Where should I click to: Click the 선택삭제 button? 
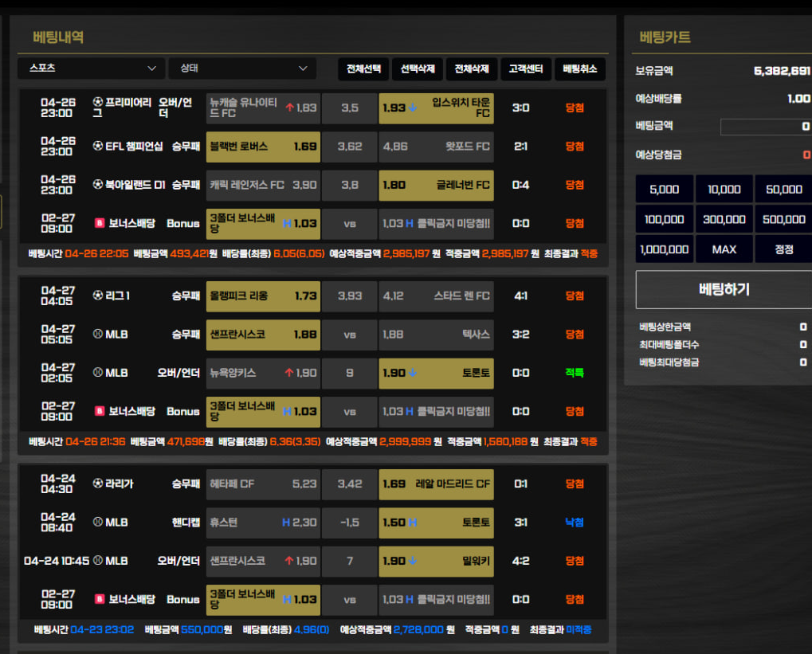[x=418, y=69]
